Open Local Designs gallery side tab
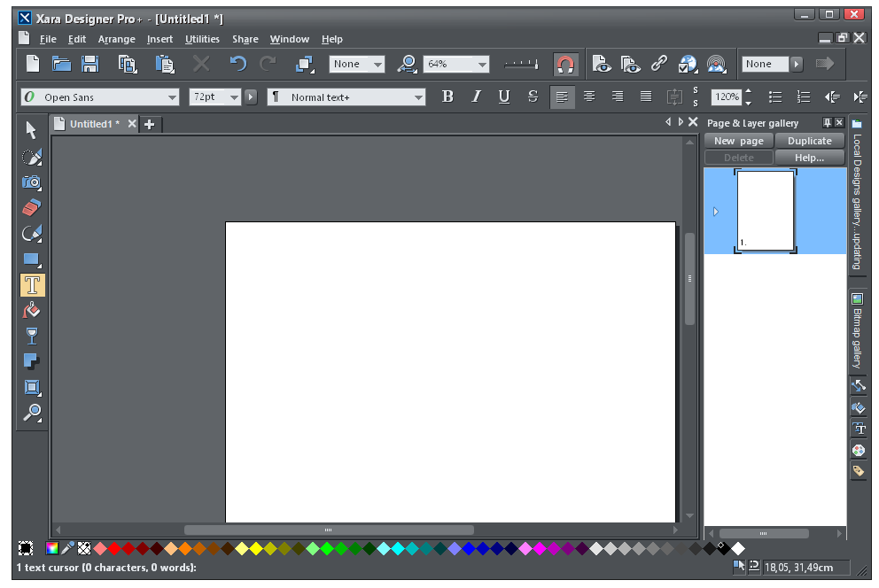879x588 pixels. click(857, 194)
